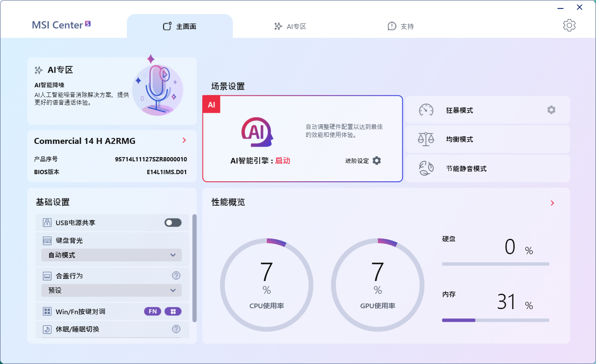The width and height of the screenshot is (596, 364).
Task: Toggle the USB电源共享 switch
Action: (x=173, y=223)
